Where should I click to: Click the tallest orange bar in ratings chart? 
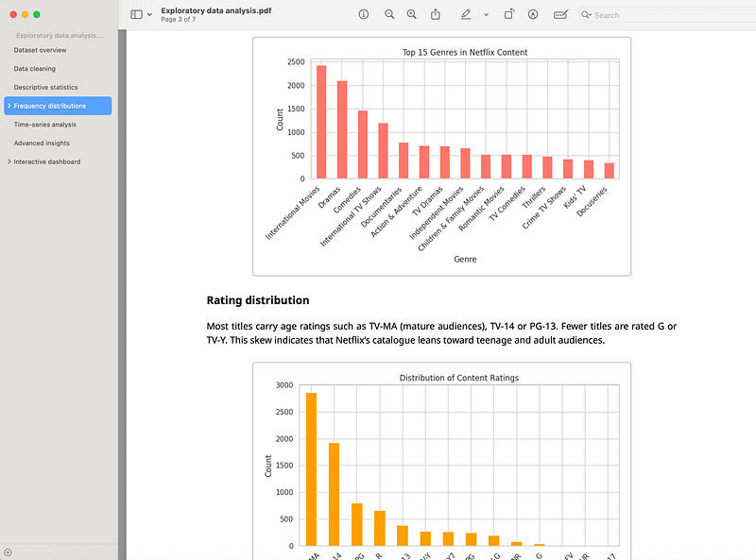click(x=312, y=469)
